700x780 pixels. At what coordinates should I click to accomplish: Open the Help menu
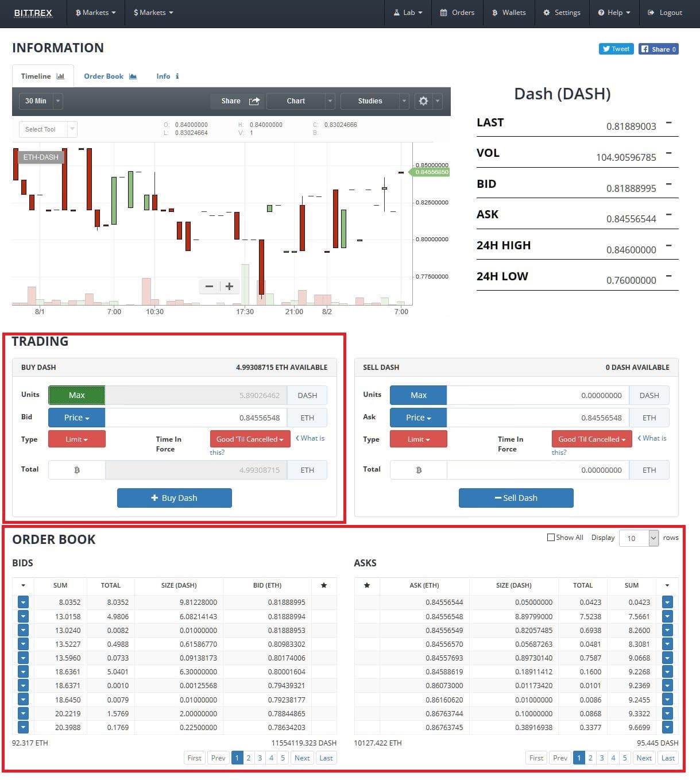point(614,12)
